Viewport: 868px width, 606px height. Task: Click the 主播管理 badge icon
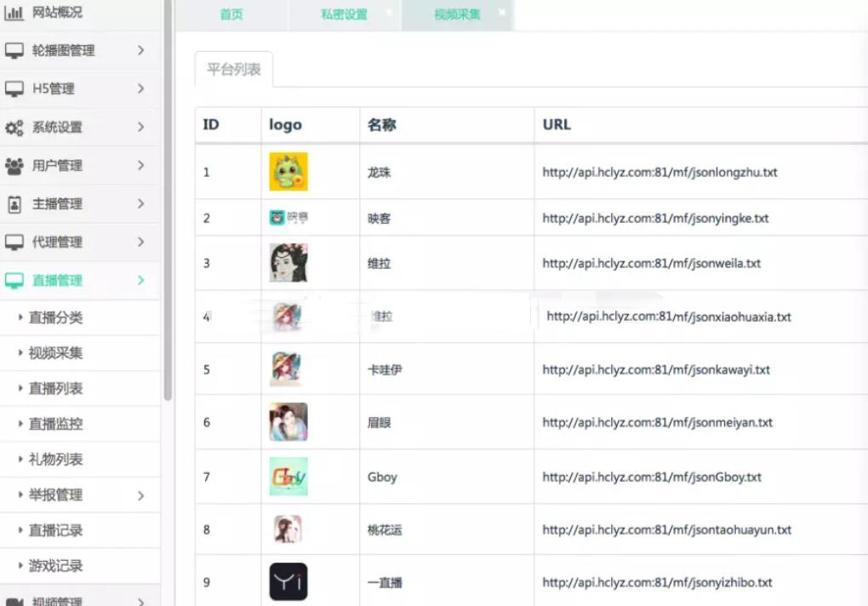tap(14, 204)
